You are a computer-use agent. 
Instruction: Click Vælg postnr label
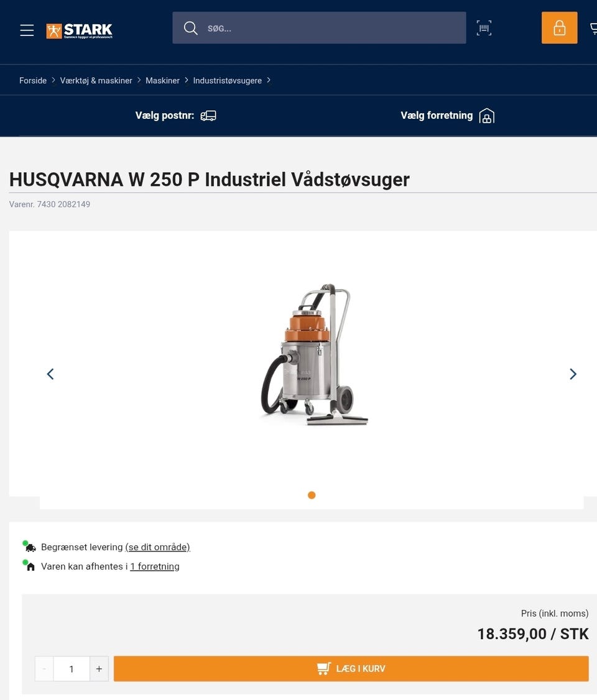tap(165, 115)
